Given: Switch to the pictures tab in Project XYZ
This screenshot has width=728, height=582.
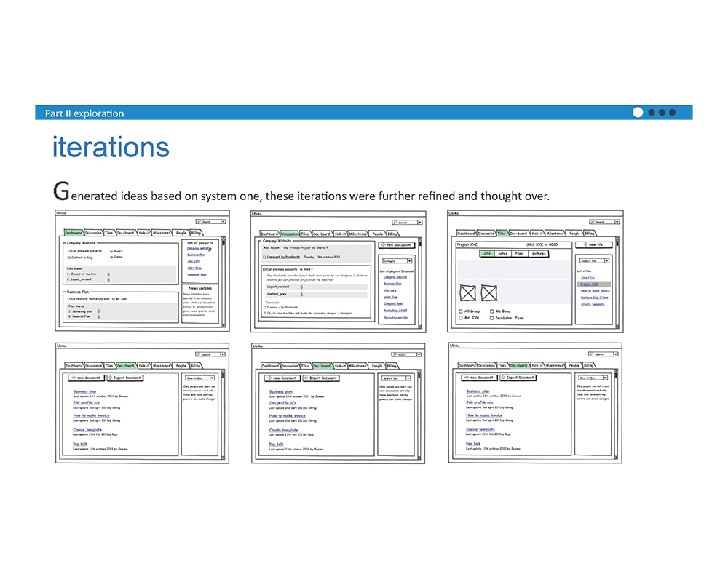Looking at the screenshot, I should click(539, 254).
